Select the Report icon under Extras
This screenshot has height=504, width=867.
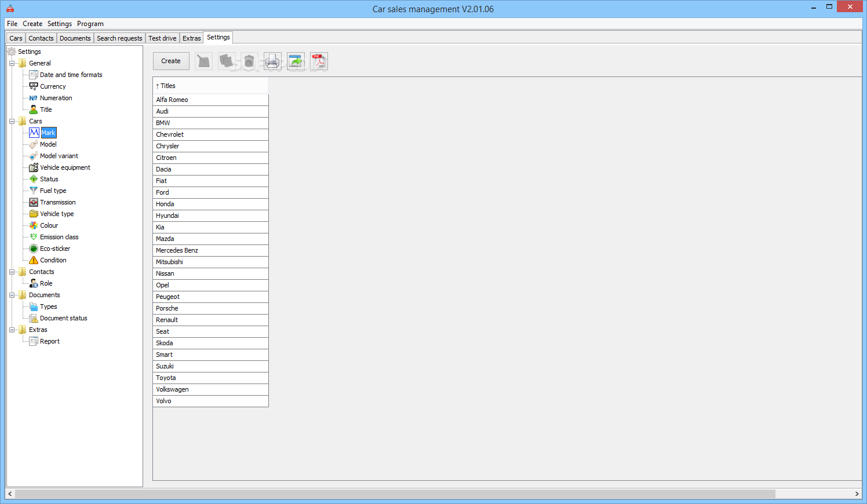pos(34,341)
